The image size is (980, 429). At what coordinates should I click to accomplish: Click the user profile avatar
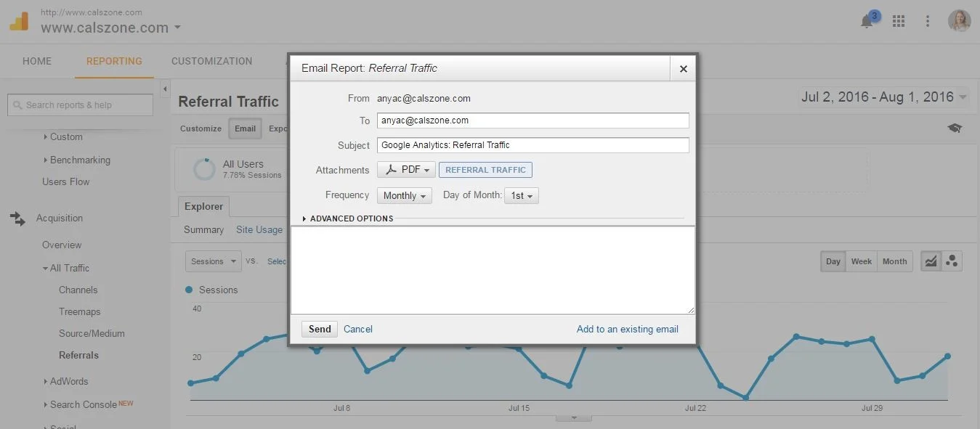[959, 20]
